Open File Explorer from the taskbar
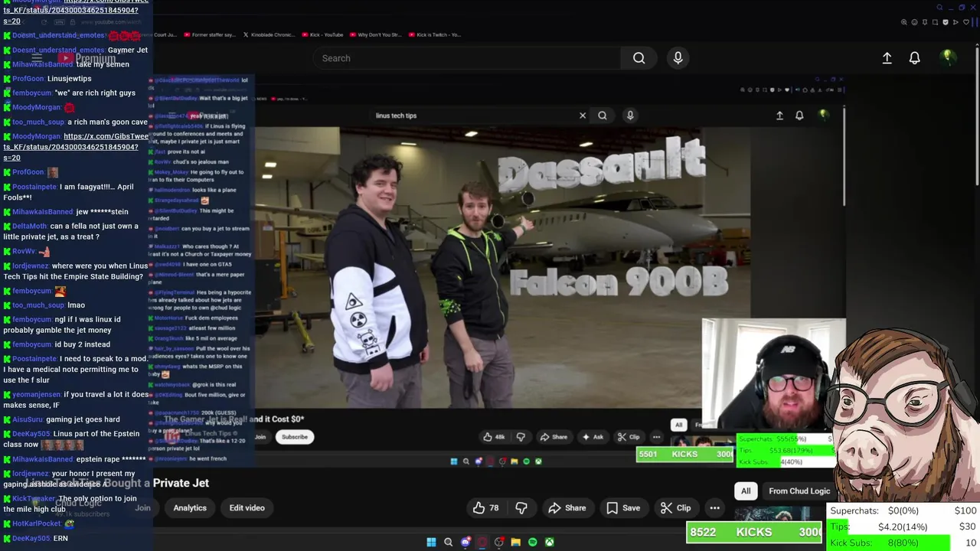This screenshot has width=980, height=551. point(516,543)
